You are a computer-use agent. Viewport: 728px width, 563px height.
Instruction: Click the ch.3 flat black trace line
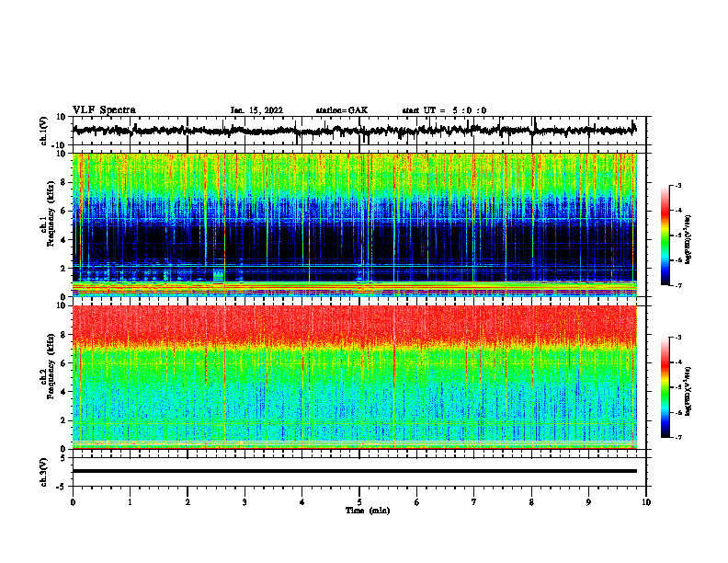point(355,471)
